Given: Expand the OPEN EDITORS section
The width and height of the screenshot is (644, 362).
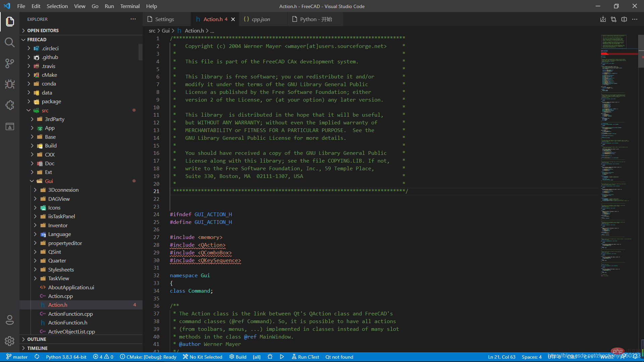Looking at the screenshot, I should tap(43, 31).
